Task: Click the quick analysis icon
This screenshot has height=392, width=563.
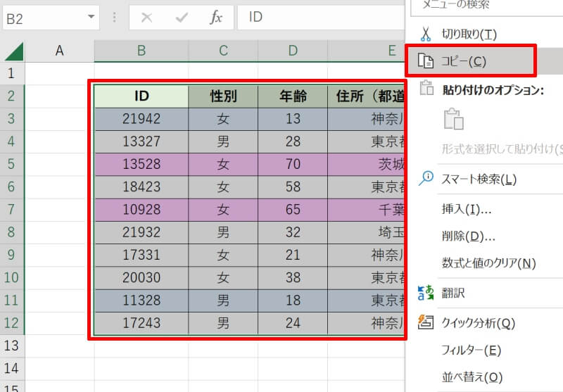Action: (426, 323)
